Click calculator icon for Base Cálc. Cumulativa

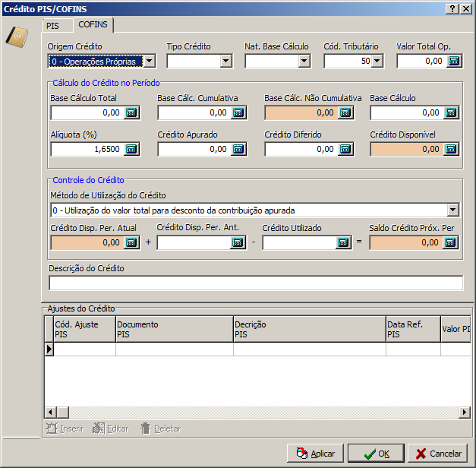tap(238, 112)
